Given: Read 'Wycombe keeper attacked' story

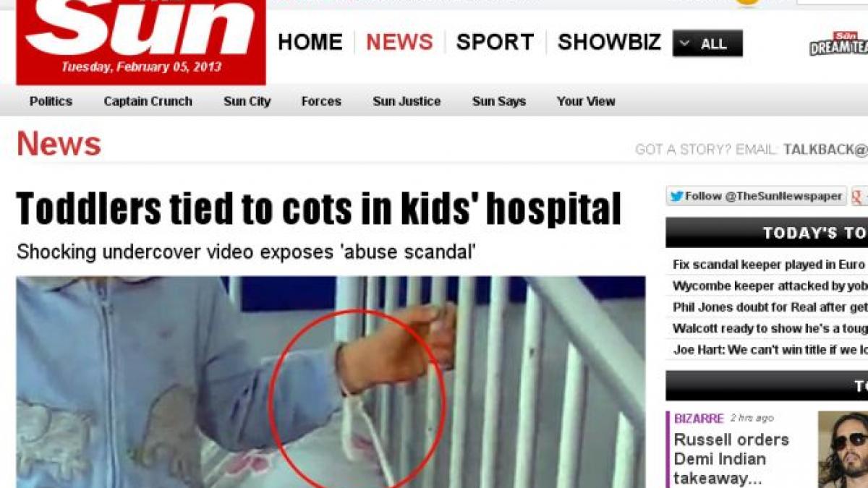Looking at the screenshot, I should (x=770, y=286).
